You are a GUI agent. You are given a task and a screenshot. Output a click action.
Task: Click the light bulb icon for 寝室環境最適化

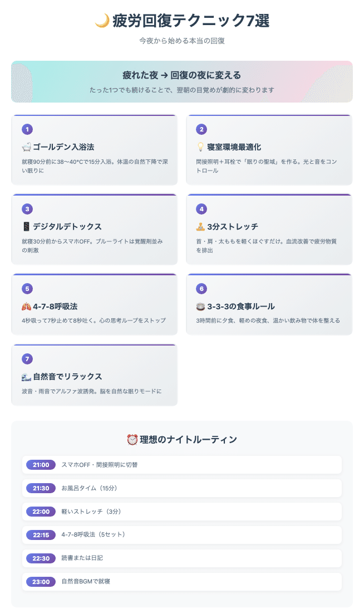(x=200, y=147)
